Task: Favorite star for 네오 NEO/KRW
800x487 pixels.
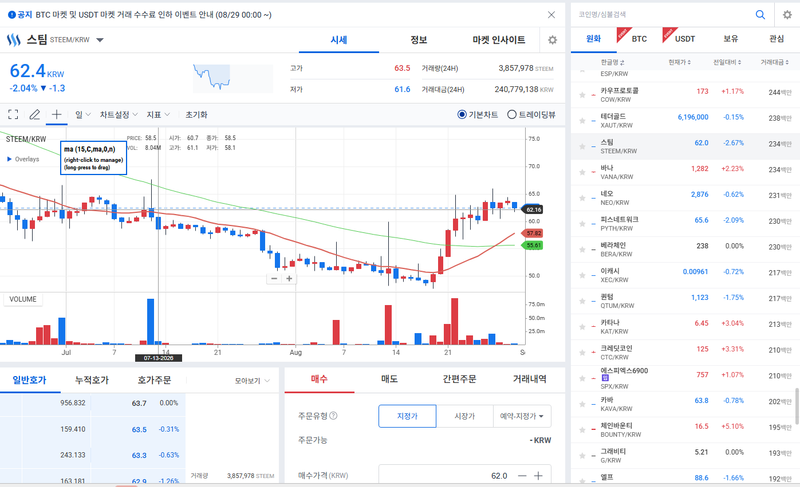Action: click(582, 198)
